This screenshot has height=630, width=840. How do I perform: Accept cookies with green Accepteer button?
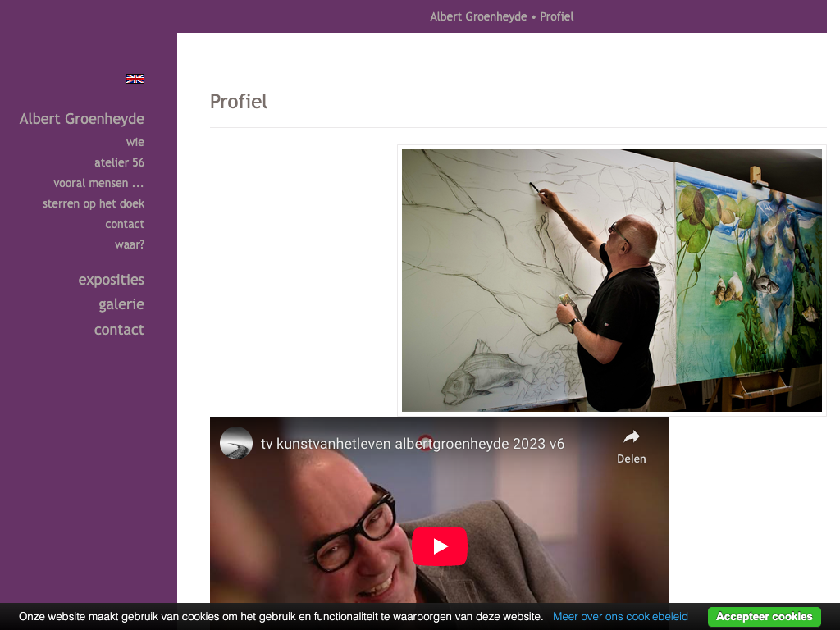(764, 617)
